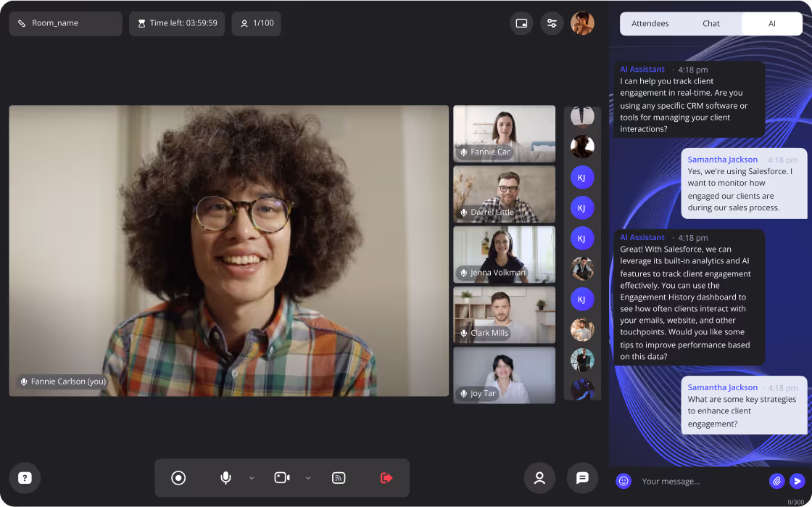
Task: Attach a file with paperclip icon
Action: pos(776,481)
